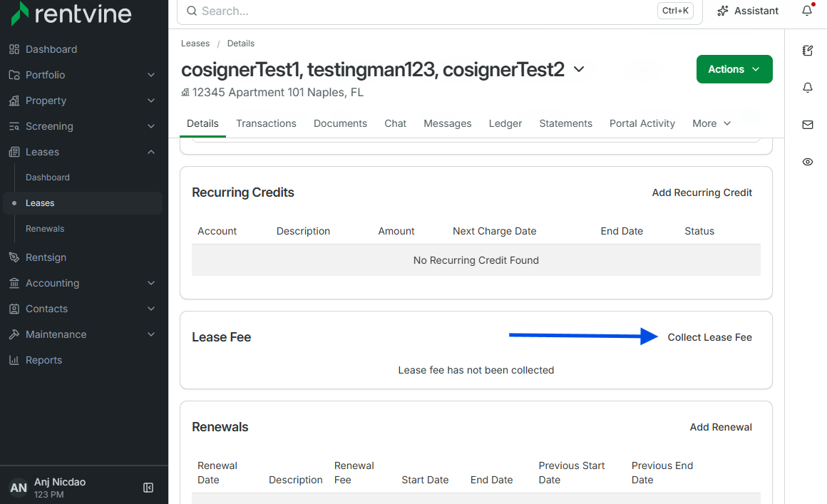Expand the Contacts menu chevron
Screen dimensions: 827x504
coord(151,309)
